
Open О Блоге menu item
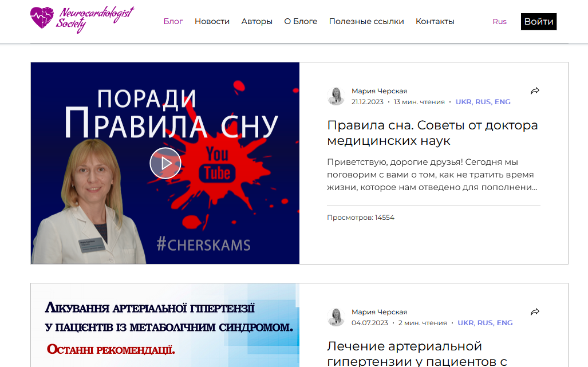point(301,21)
